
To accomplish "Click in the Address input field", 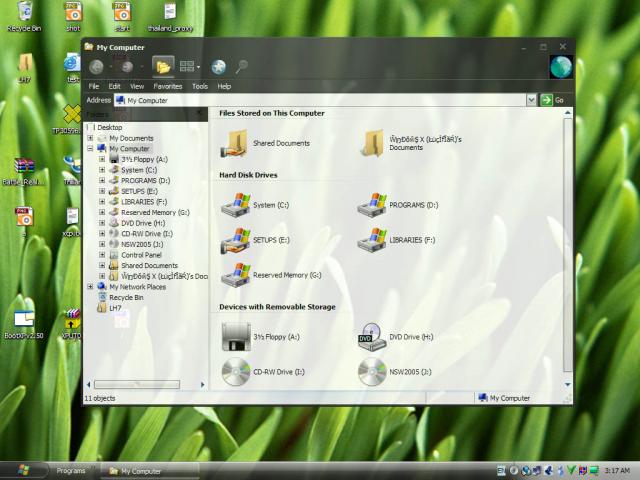I will pyautogui.click(x=320, y=100).
